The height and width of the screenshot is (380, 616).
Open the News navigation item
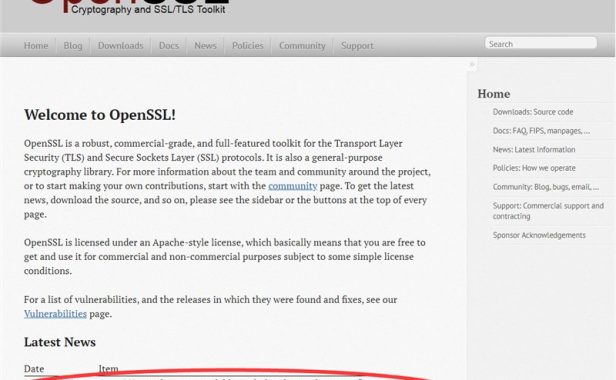[x=205, y=46]
